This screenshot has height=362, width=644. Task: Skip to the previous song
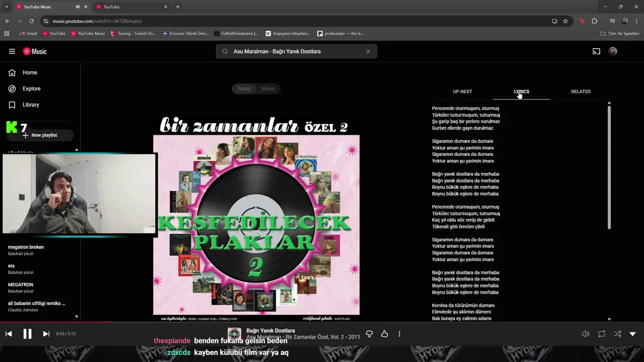click(9, 334)
